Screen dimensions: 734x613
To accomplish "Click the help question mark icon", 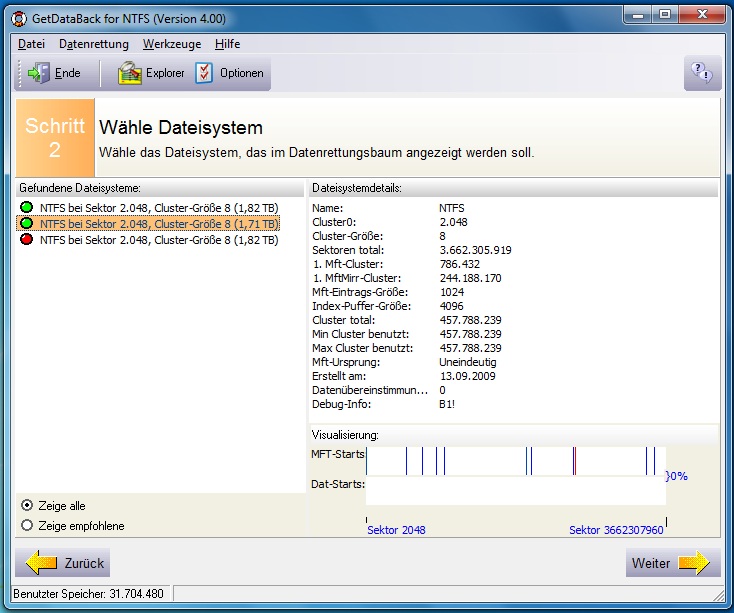I will pyautogui.click(x=702, y=73).
